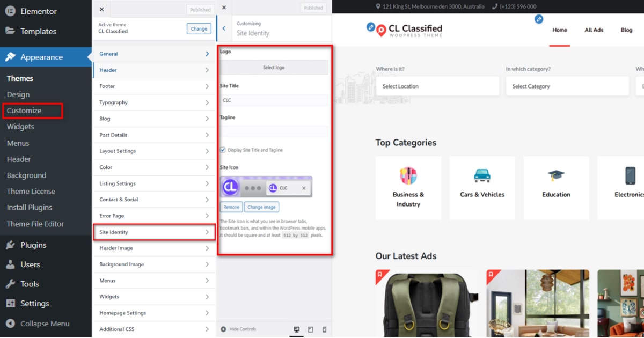644x338 pixels.
Task: Click the edit pencil beside the logo
Action: click(x=370, y=26)
